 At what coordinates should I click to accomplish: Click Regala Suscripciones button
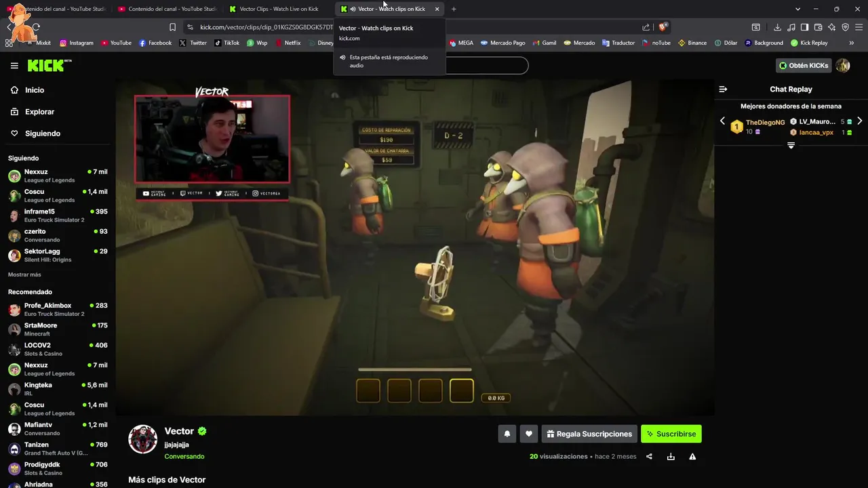pos(589,434)
